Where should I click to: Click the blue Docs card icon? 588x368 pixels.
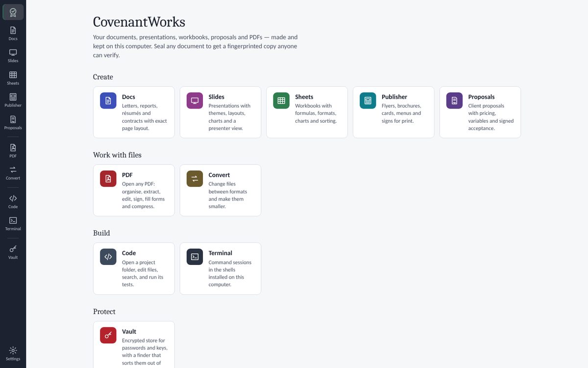coord(108,101)
